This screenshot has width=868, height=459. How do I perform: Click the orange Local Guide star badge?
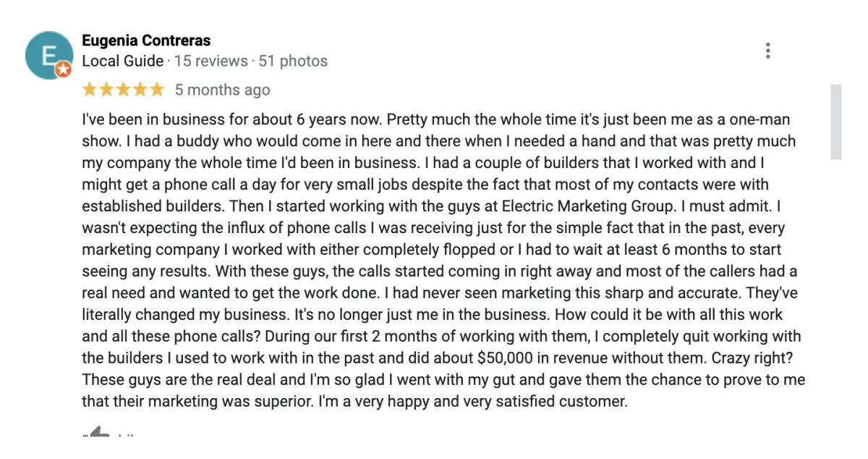pos(64,70)
